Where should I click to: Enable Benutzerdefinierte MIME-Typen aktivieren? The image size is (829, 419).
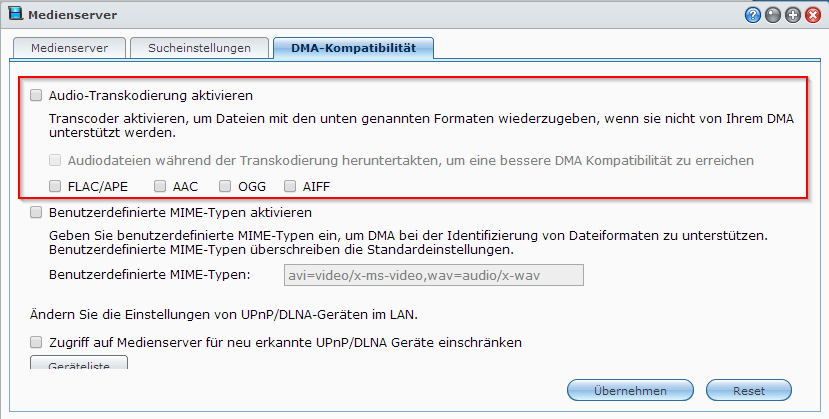point(37,213)
